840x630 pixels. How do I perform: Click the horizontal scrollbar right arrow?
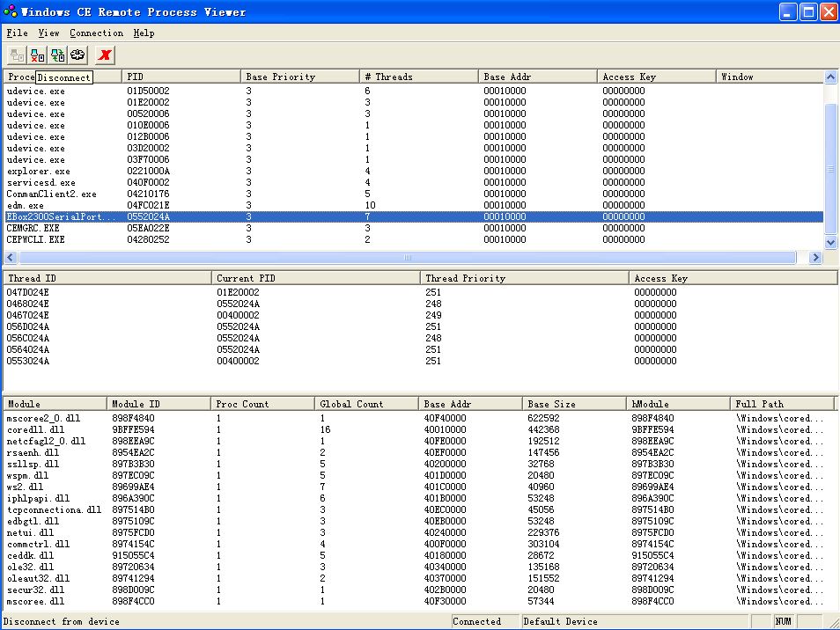click(816, 258)
